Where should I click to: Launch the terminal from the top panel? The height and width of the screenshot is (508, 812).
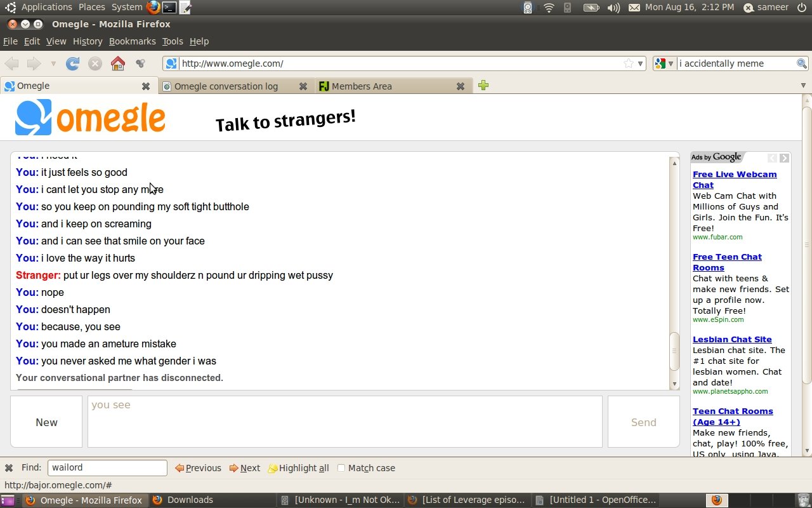pyautogui.click(x=169, y=8)
